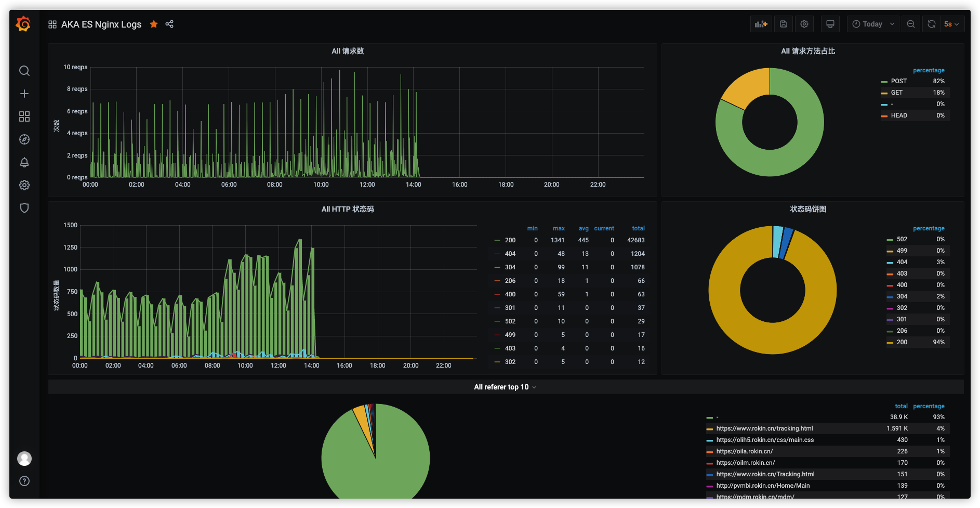This screenshot has height=508, width=980.
Task: Sort status legend by current column
Action: [604, 228]
